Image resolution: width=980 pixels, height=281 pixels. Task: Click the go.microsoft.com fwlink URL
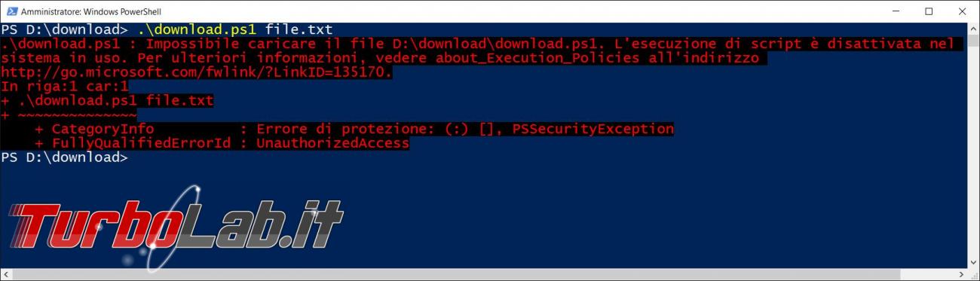tap(197, 72)
